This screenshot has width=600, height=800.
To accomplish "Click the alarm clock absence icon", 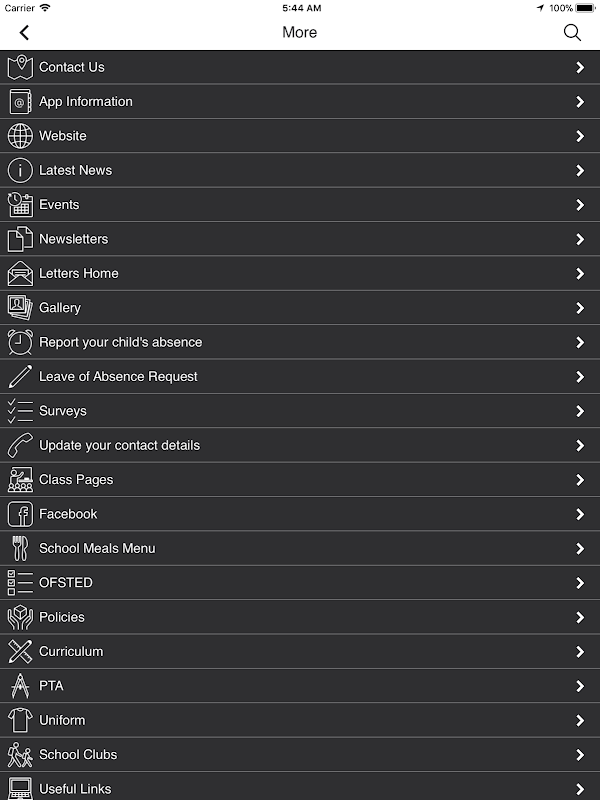I will coord(20,342).
